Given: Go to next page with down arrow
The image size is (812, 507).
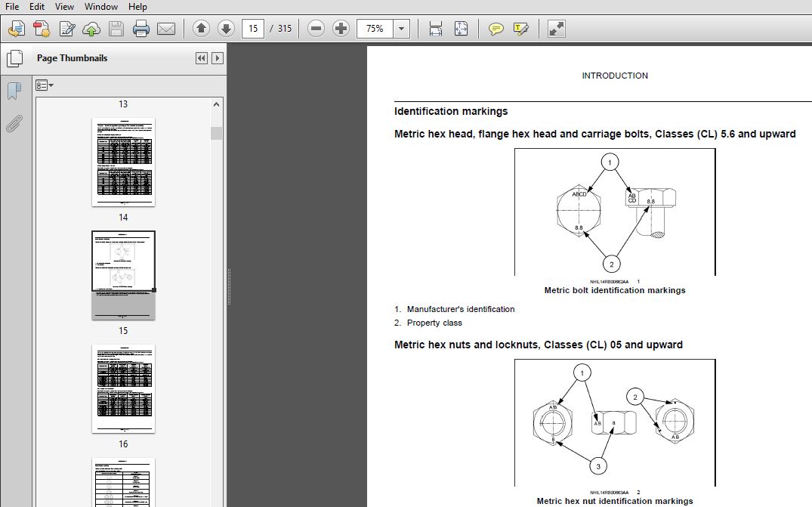Looking at the screenshot, I should (226, 29).
